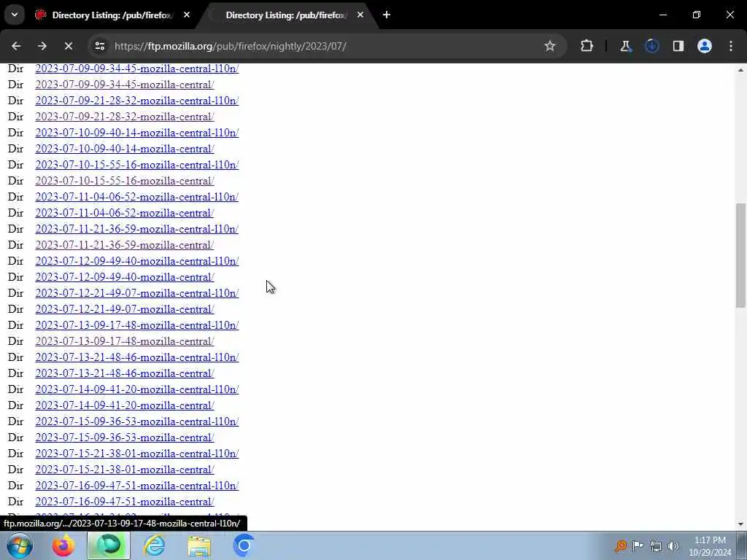Image resolution: width=747 pixels, height=560 pixels.
Task: Toggle the side panel icon
Action: point(678,46)
